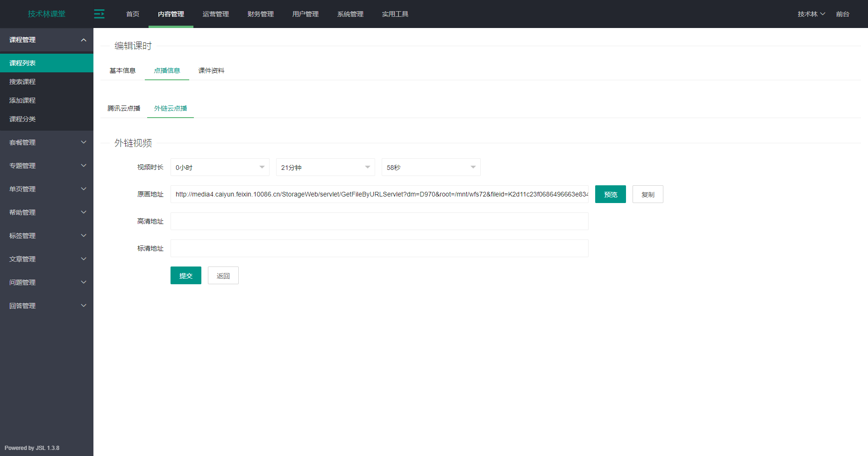Open the minutes dropdown showing 21分钟

(x=326, y=167)
